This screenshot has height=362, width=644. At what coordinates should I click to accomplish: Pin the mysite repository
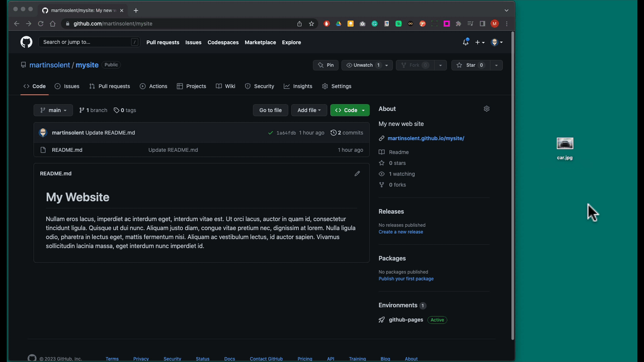click(326, 65)
